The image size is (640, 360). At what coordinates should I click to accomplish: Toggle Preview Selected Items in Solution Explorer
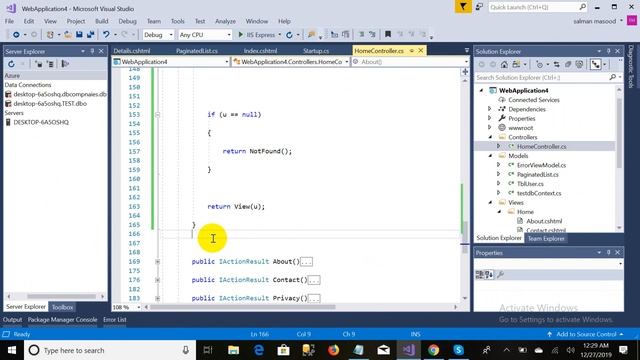coord(596,64)
